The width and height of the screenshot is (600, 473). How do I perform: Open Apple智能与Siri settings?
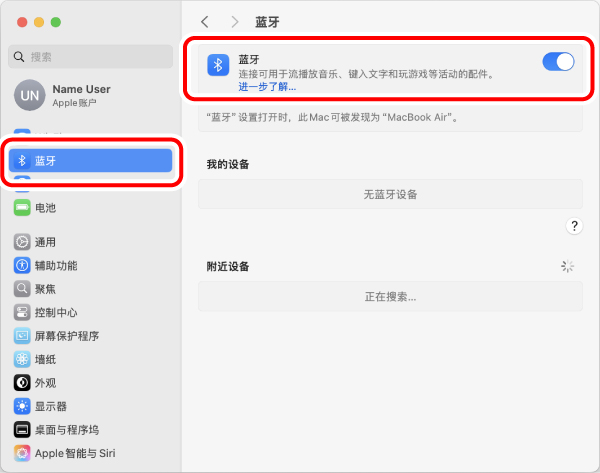[x=75, y=453]
